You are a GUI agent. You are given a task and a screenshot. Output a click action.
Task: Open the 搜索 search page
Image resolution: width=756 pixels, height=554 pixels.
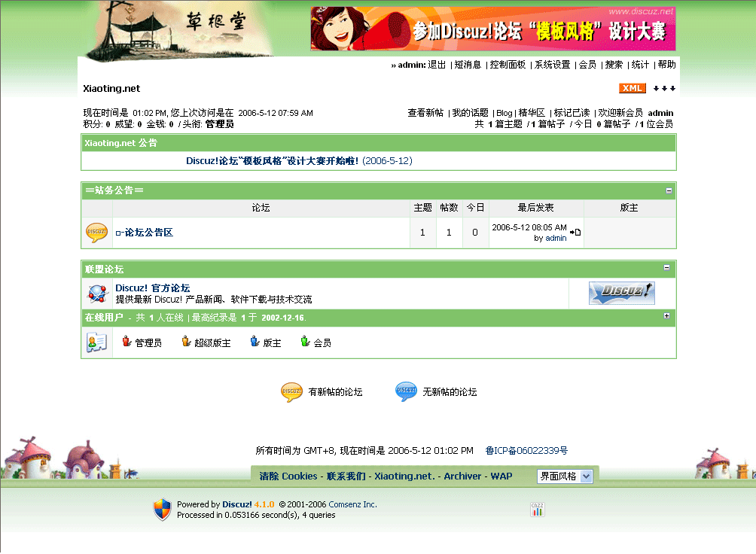614,65
